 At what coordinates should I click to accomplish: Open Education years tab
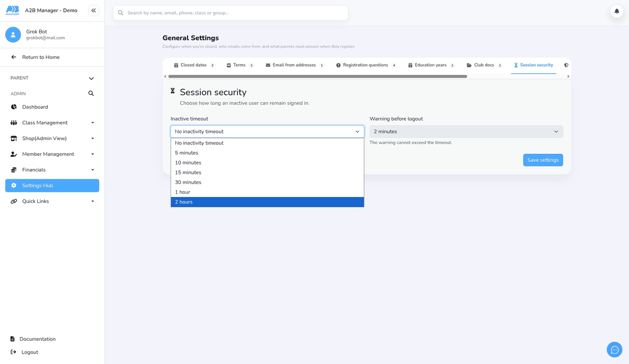[431, 65]
